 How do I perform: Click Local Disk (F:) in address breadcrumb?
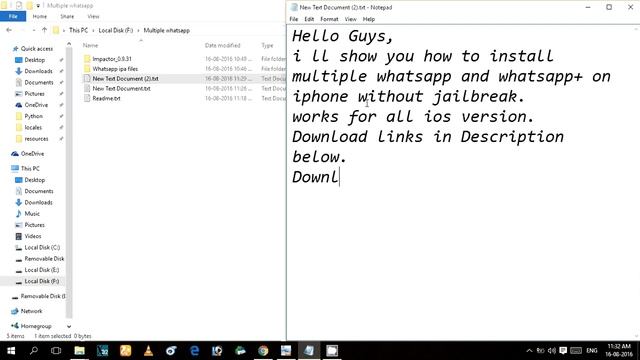pyautogui.click(x=116, y=30)
